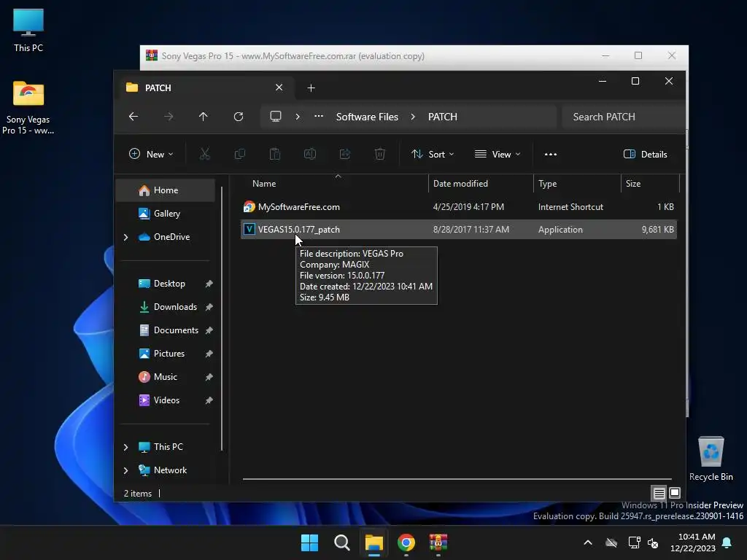
Task: Expand the Network tree node
Action: (x=125, y=470)
